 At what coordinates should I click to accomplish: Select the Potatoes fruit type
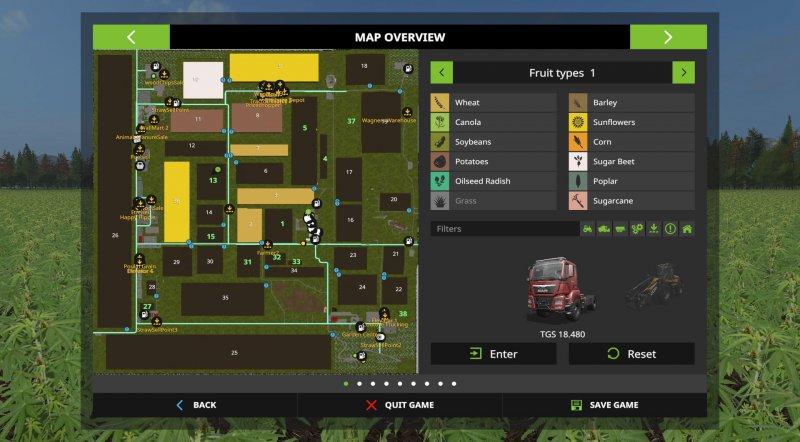point(493,161)
